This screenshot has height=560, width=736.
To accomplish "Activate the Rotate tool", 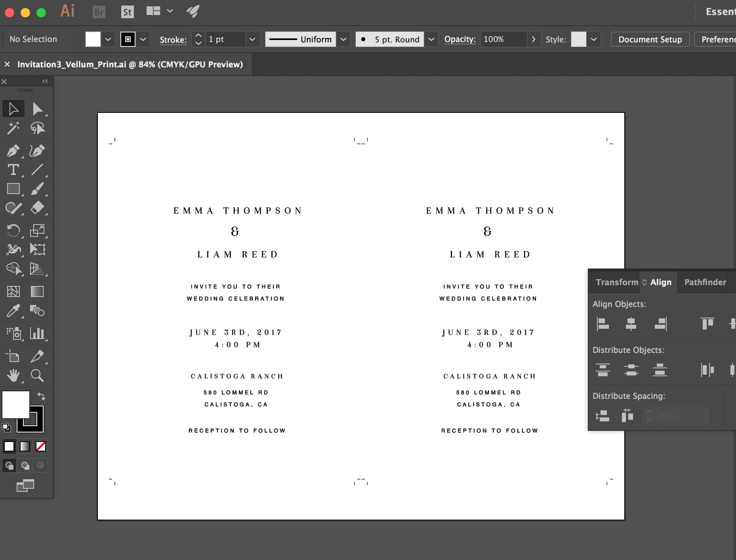I will coord(13,230).
